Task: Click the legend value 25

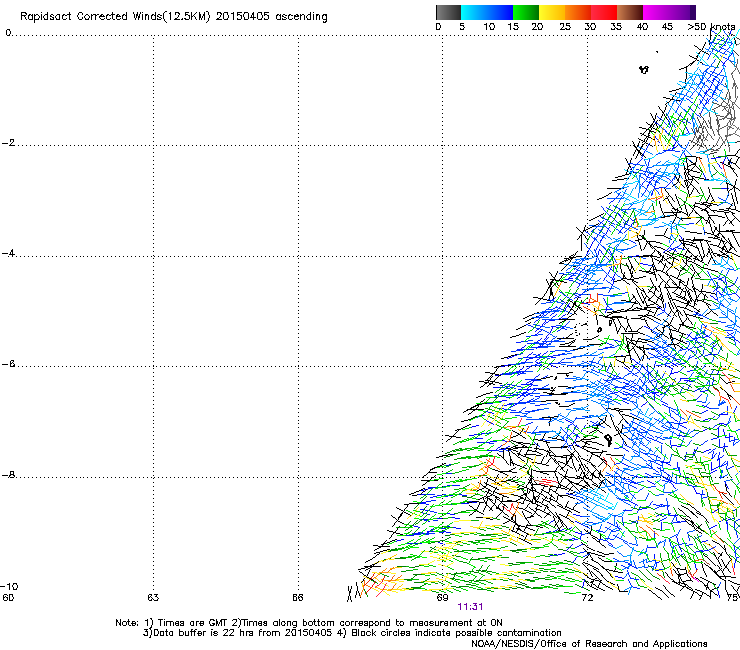Action: pyautogui.click(x=565, y=27)
